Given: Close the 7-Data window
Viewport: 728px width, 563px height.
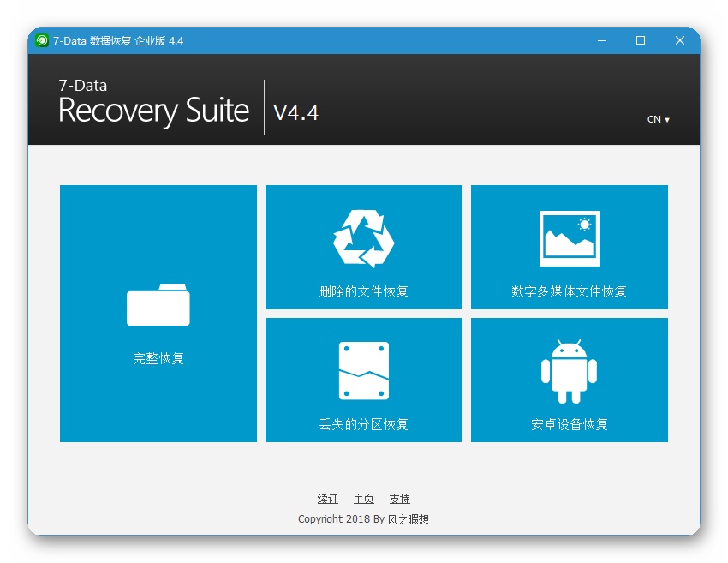Looking at the screenshot, I should [680, 41].
